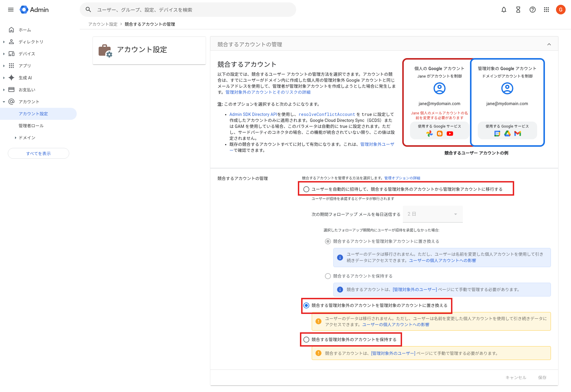
Task: Click the 保存 button
Action: coord(542,378)
